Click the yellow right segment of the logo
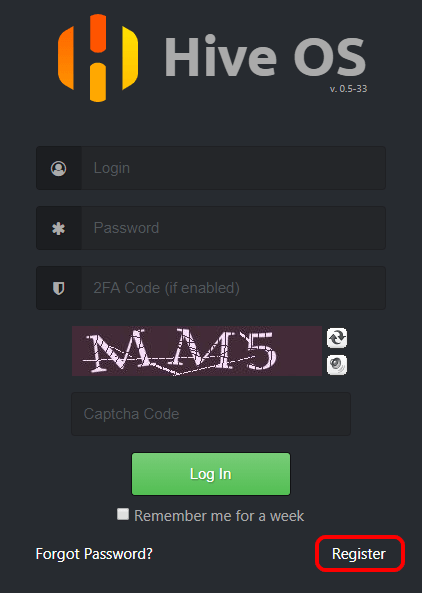This screenshot has height=593, width=422. [x=130, y=58]
